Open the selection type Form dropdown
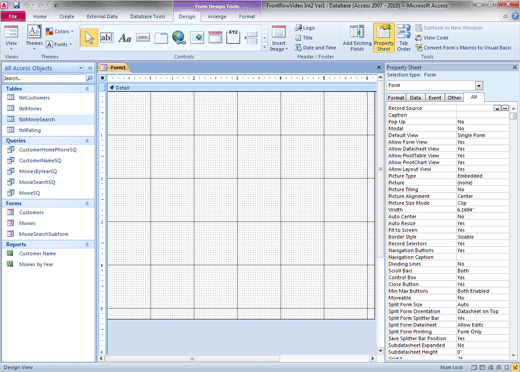520x372 pixels. pos(479,86)
